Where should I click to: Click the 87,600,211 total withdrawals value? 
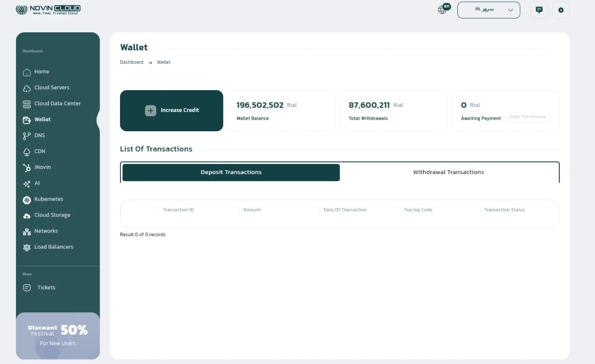coord(369,105)
